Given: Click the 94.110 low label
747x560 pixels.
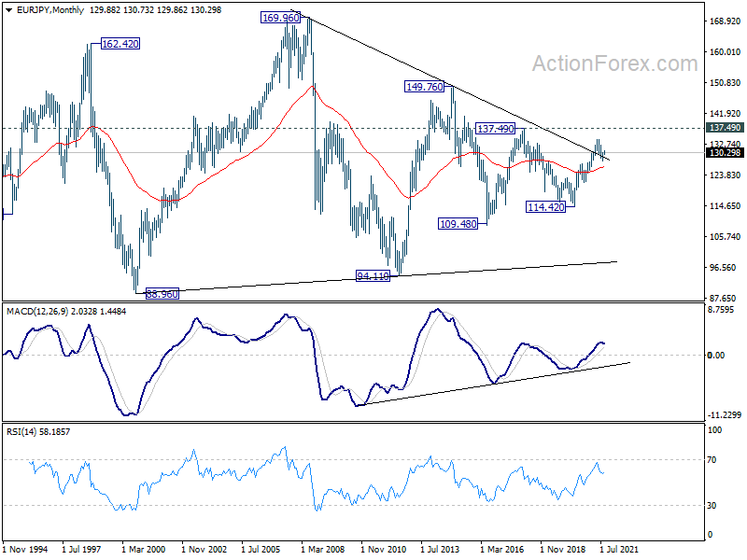Looking at the screenshot, I should pyautogui.click(x=373, y=275).
